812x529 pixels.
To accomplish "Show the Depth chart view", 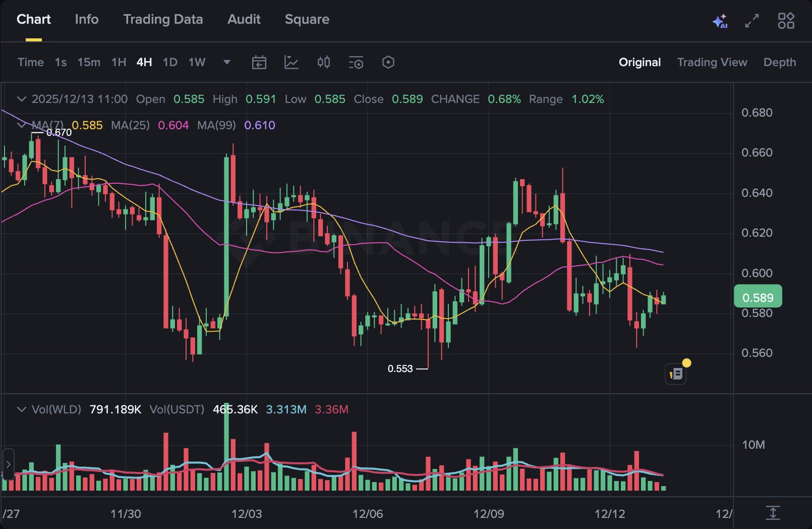I will tap(779, 62).
